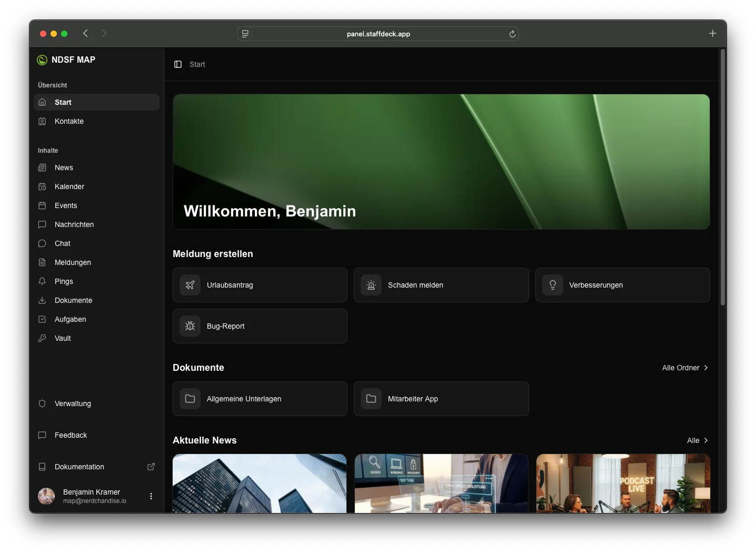Open the Chat sidebar item
The height and width of the screenshot is (552, 756).
[x=96, y=243]
